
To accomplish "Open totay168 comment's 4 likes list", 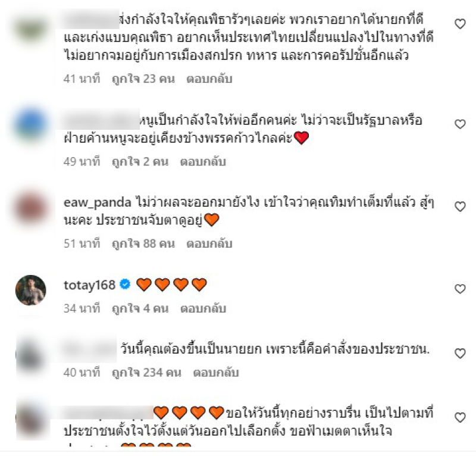I will click(140, 308).
